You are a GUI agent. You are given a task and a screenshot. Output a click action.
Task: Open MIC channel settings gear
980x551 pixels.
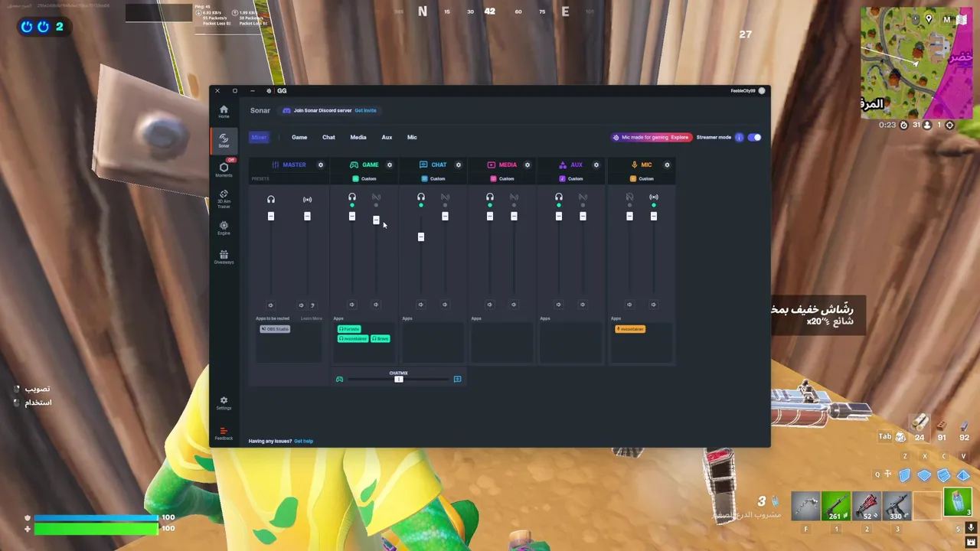[x=667, y=165]
